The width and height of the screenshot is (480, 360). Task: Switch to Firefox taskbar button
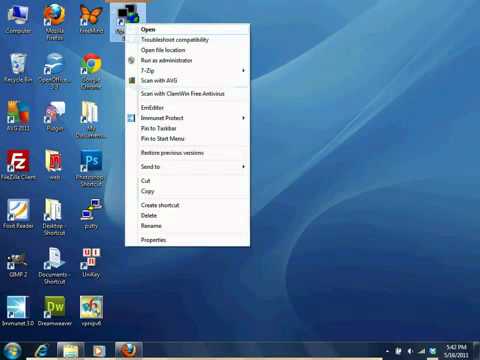tap(128, 351)
